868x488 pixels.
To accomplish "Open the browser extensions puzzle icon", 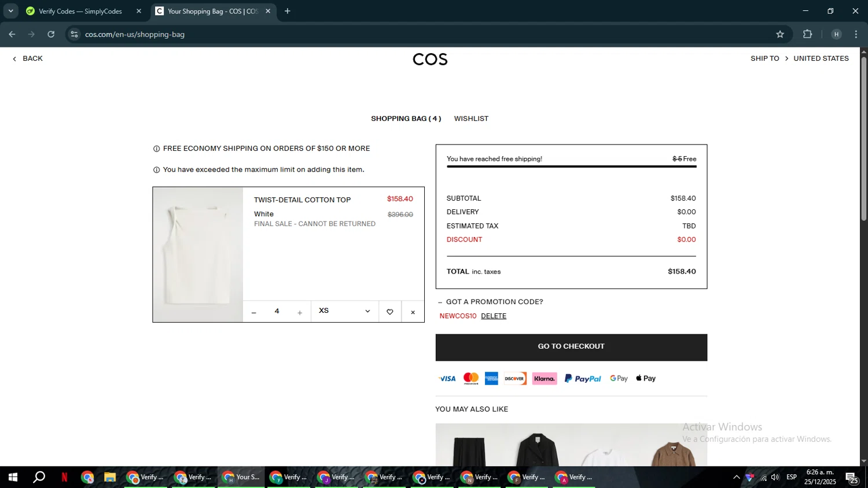I will pyautogui.click(x=807, y=34).
